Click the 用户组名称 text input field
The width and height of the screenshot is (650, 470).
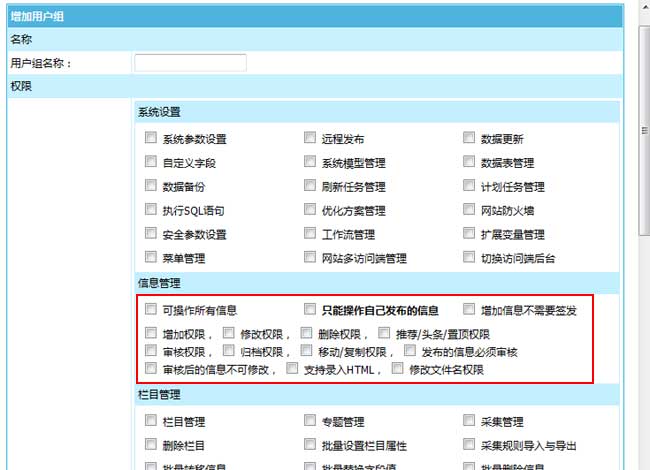tap(190, 63)
